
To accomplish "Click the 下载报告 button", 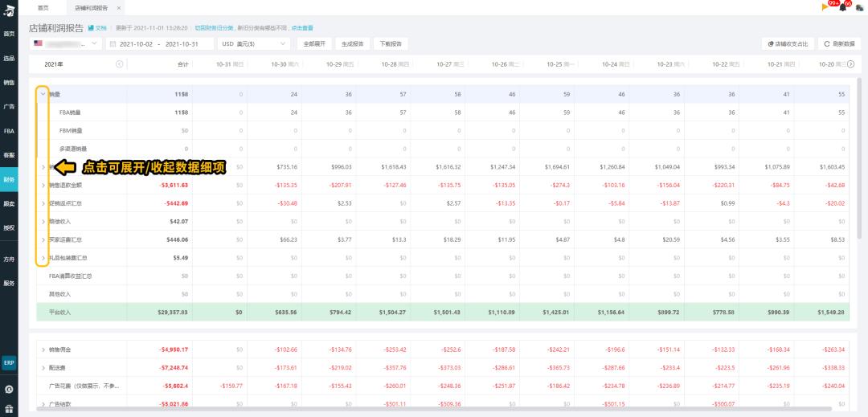I will (x=391, y=43).
